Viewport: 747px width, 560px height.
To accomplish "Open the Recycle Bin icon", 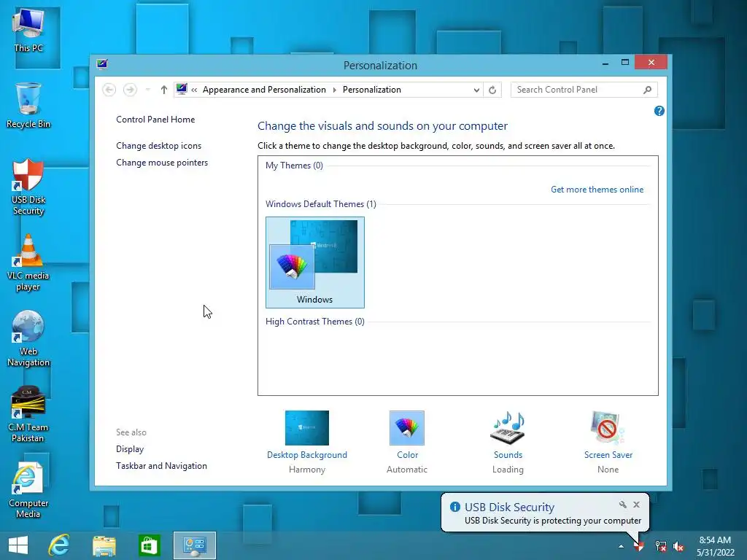I will point(28,106).
